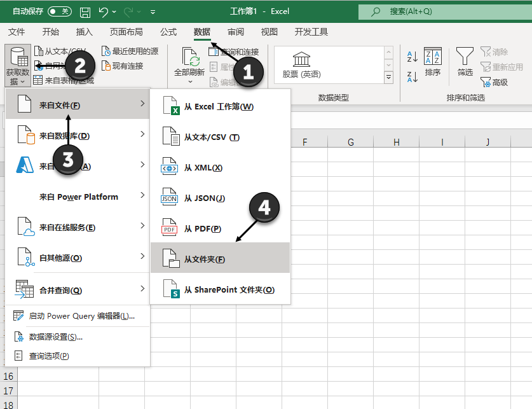Click in the search box 搜索(Alt+Q)
The width and height of the screenshot is (532, 409).
pos(445,11)
